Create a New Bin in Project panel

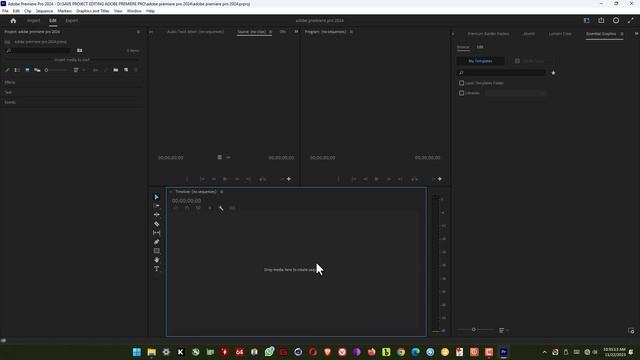point(116,70)
